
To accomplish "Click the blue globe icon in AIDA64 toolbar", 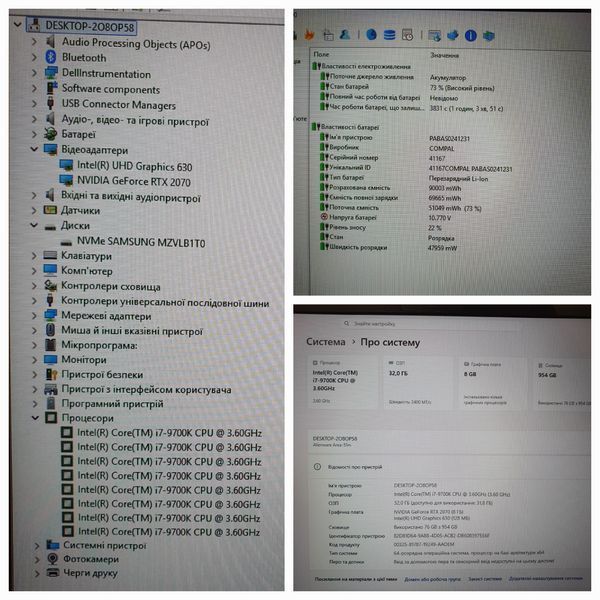I will [x=371, y=35].
